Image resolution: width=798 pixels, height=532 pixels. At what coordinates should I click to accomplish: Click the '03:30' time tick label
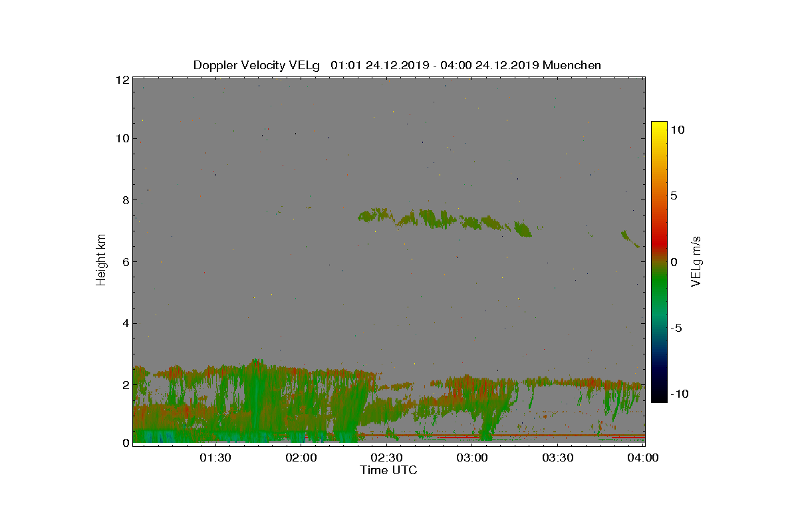tap(558, 458)
